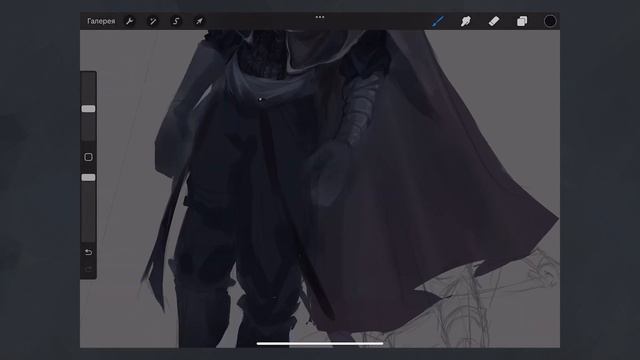Open the Actions wrench menu
Screen dimensions: 640x360
coord(130,21)
